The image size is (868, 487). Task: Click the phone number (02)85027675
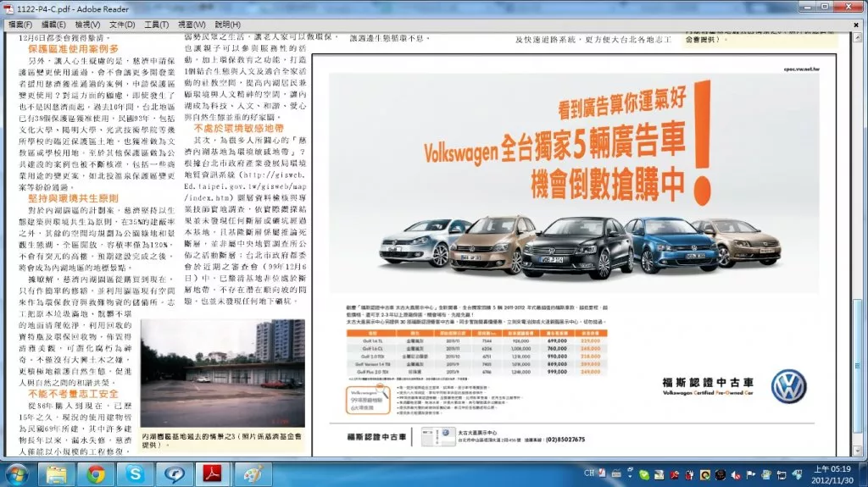tap(565, 440)
